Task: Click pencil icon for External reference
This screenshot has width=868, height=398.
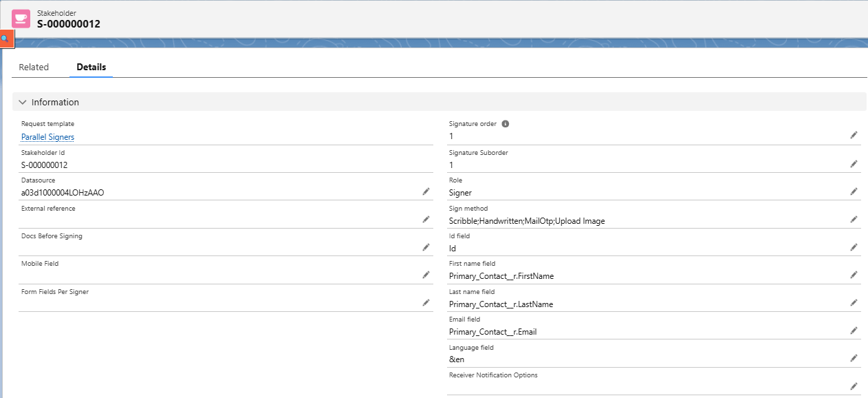Action: click(426, 220)
